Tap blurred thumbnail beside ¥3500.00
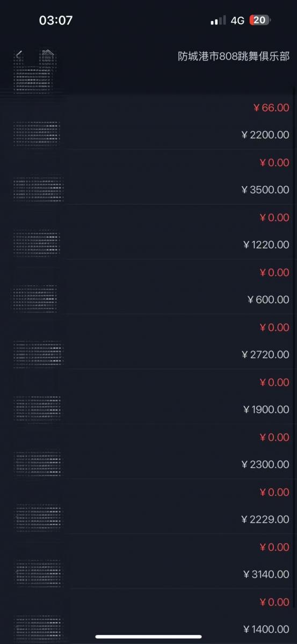 [x=38, y=189]
